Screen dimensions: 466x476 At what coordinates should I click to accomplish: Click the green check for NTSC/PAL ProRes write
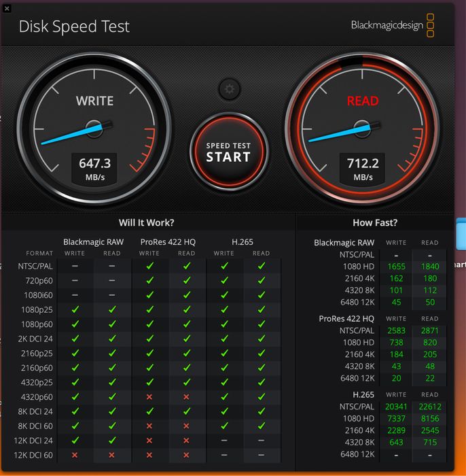149,267
